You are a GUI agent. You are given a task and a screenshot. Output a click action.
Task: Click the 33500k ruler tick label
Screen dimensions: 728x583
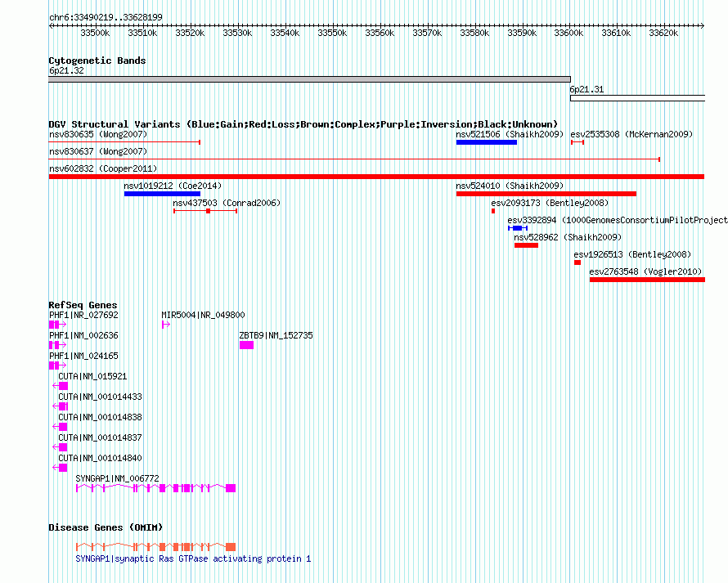pos(95,33)
